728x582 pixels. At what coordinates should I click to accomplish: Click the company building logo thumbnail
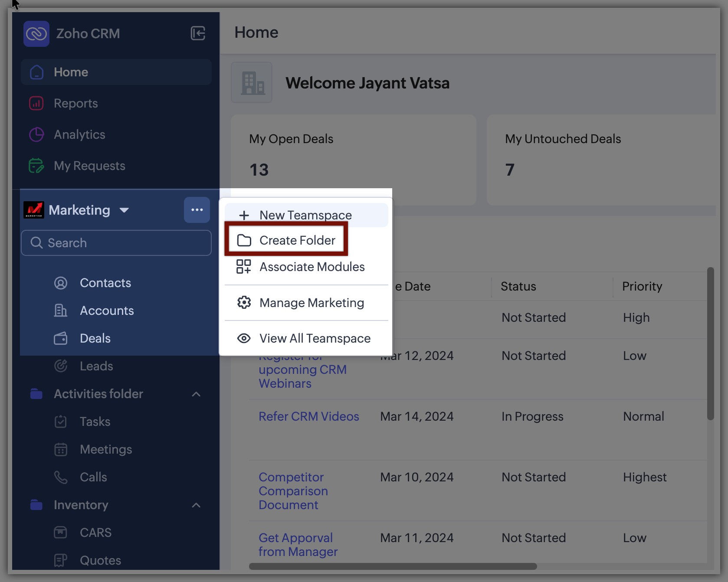click(x=252, y=82)
